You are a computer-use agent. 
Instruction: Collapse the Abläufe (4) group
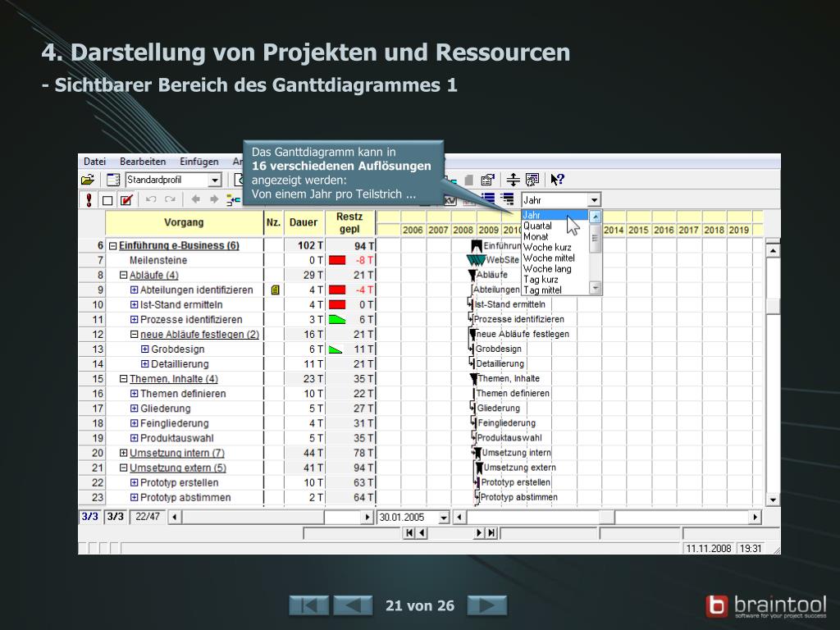(123, 276)
